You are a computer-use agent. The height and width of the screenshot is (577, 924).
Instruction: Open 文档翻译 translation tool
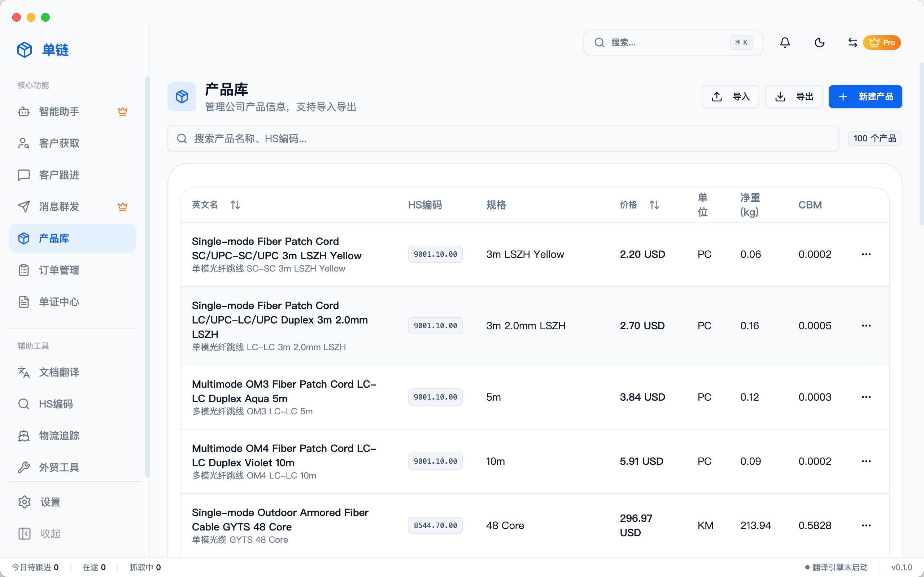coord(59,372)
